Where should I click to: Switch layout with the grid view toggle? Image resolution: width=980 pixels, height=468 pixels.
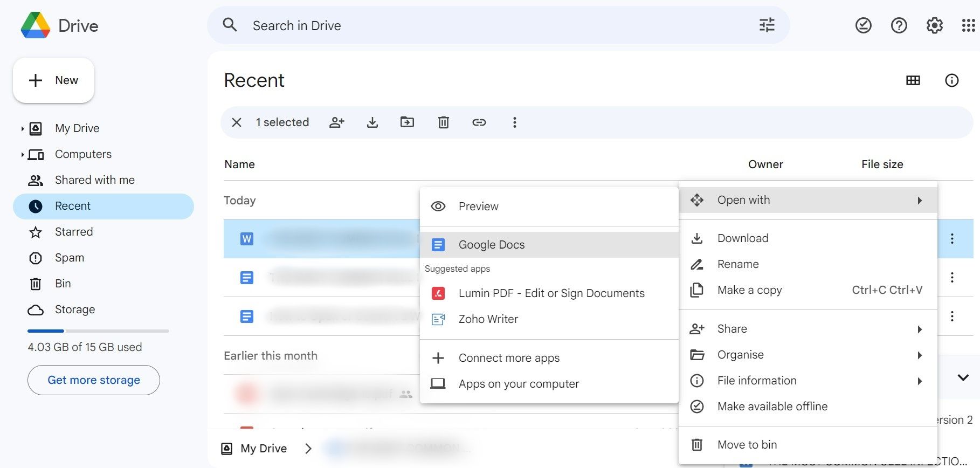coord(913,80)
